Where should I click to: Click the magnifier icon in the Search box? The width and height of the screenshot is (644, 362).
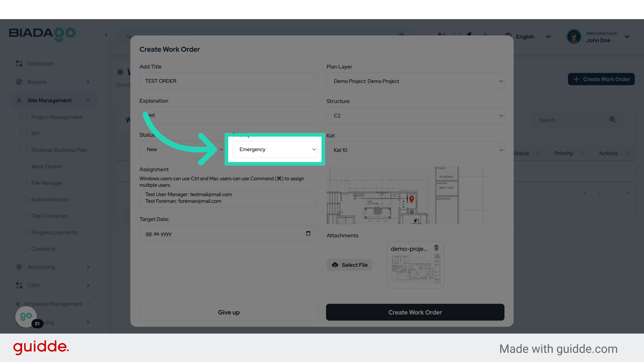612,120
